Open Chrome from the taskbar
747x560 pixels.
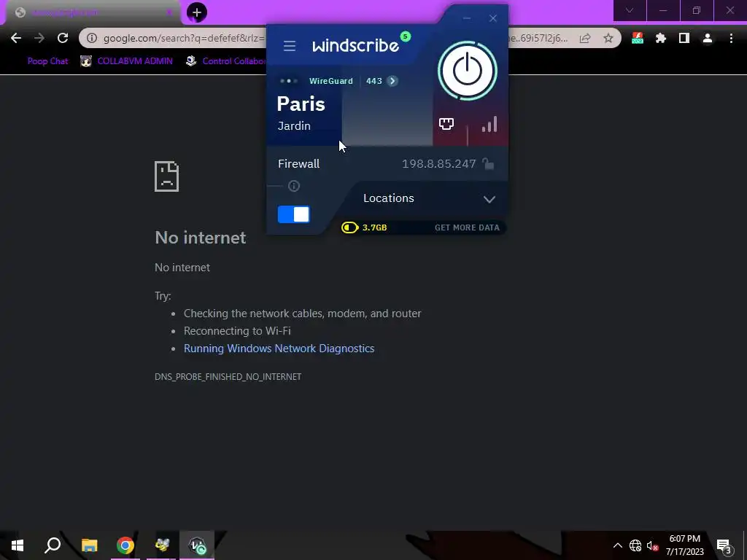125,545
